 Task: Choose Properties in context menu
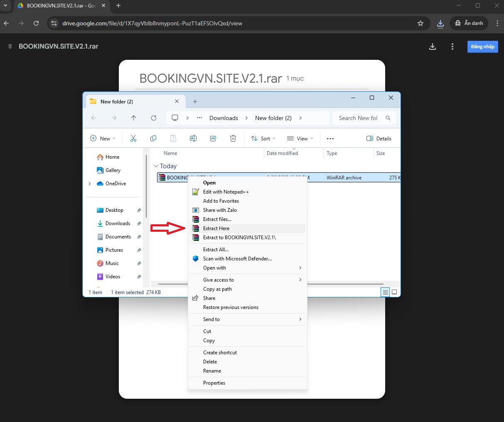[248, 383]
